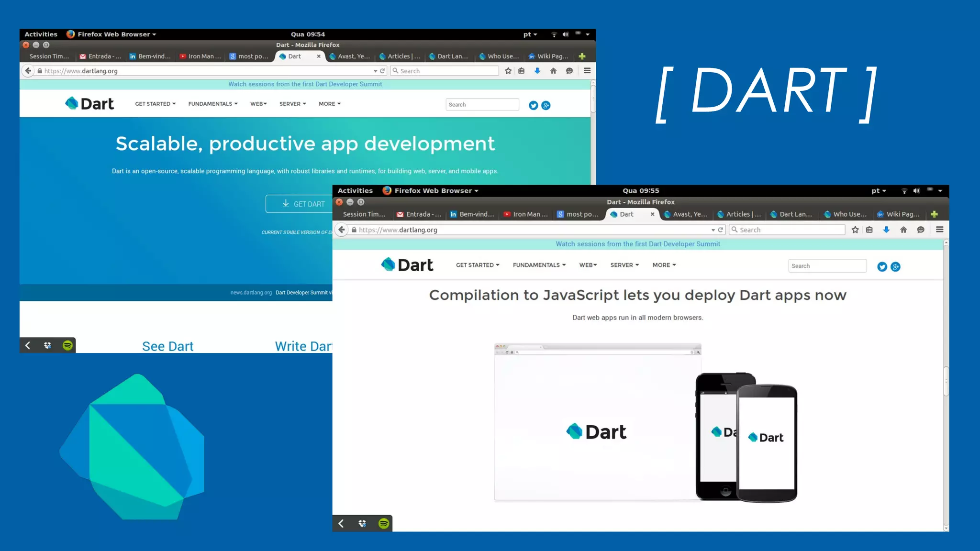Bookmark page star icon in front Firefox window
Image resolution: width=980 pixels, height=551 pixels.
855,230
